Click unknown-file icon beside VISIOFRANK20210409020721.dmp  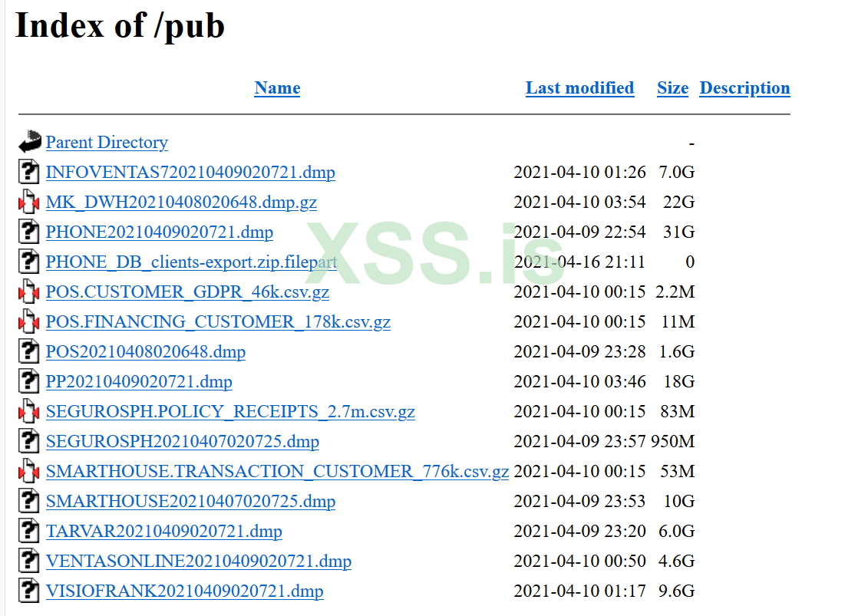[29, 589]
